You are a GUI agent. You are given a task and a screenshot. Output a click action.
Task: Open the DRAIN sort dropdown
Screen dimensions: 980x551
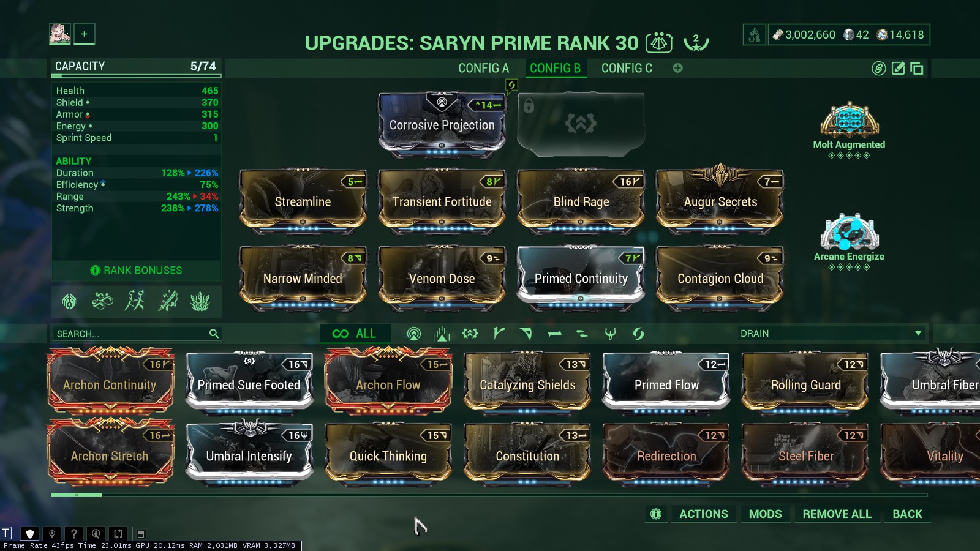[831, 334]
